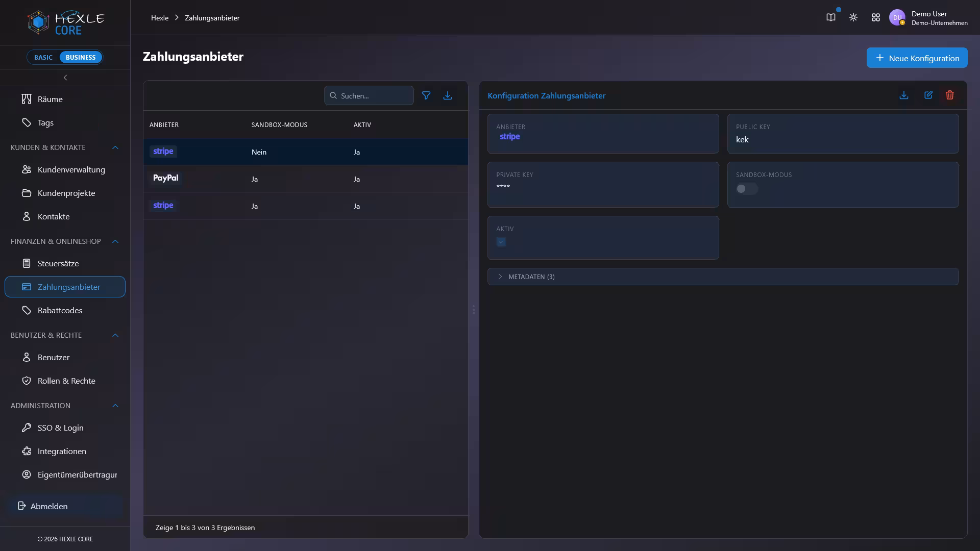Delete configuration with red trash icon

click(x=949, y=95)
